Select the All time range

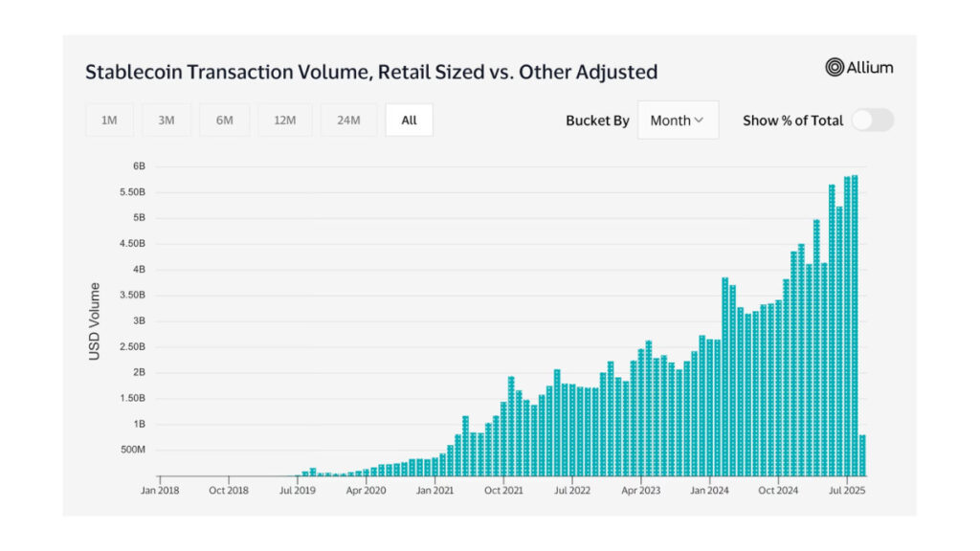[x=409, y=121]
